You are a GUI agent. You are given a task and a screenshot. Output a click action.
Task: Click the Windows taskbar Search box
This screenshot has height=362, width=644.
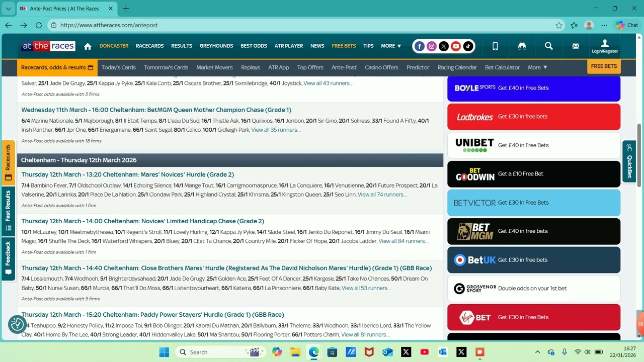point(220,352)
